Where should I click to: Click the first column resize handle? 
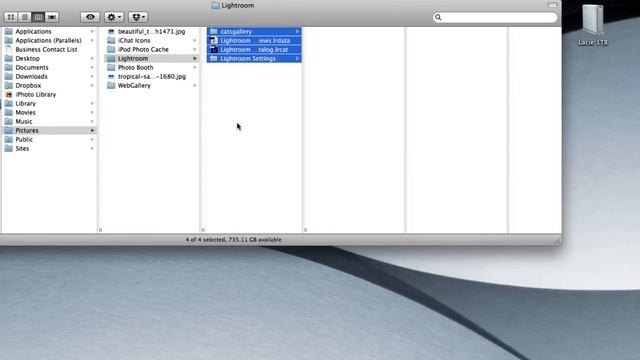pos(100,230)
